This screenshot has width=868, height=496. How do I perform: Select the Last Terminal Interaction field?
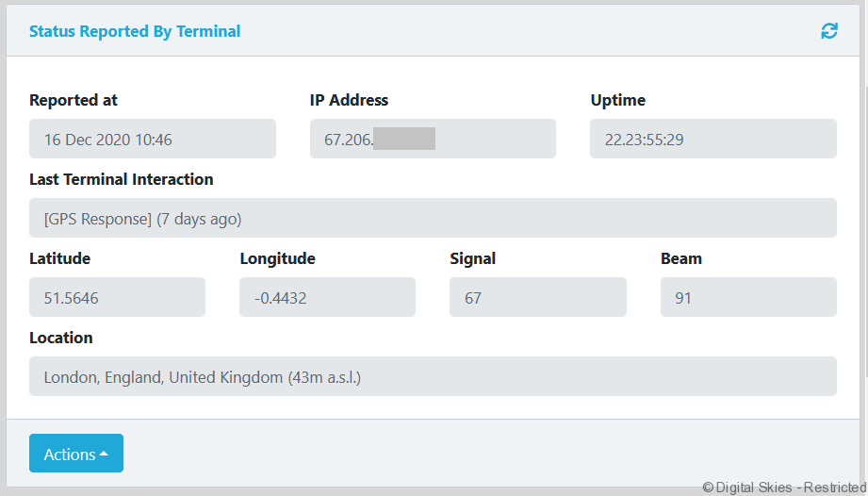(433, 218)
